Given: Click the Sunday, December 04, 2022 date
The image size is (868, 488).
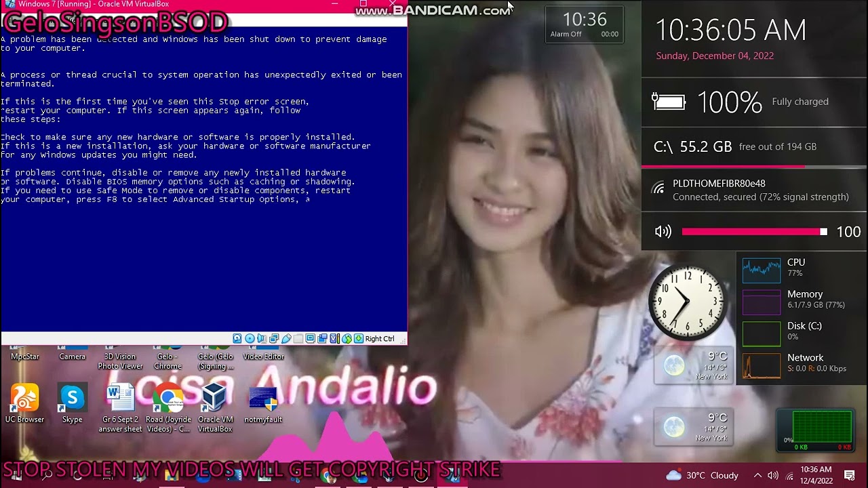Looking at the screenshot, I should [715, 56].
